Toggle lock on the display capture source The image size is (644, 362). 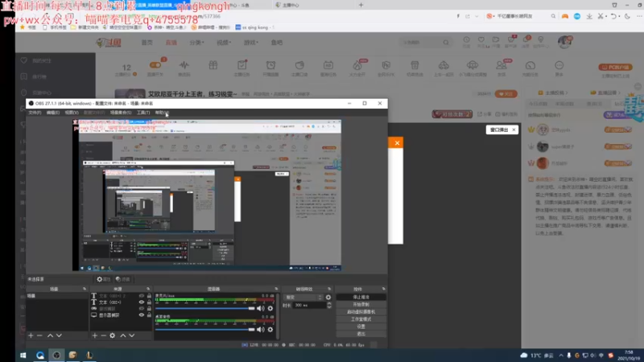point(149,315)
